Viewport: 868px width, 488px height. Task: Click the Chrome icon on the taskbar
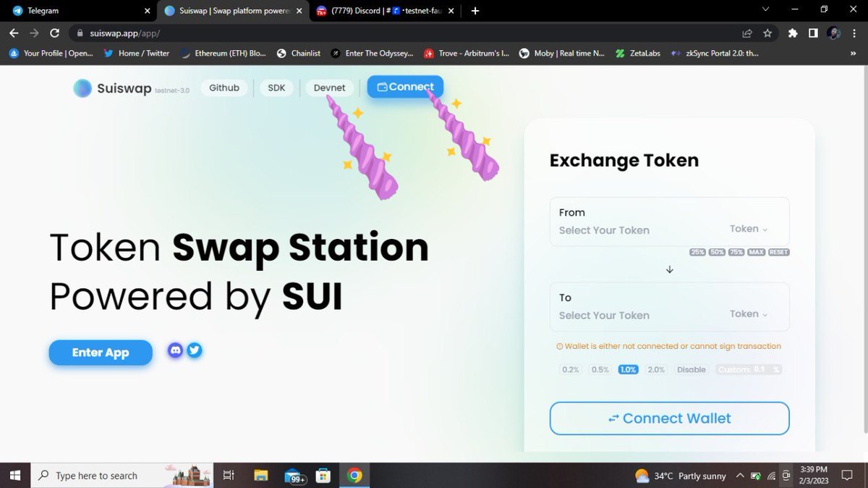coord(354,476)
